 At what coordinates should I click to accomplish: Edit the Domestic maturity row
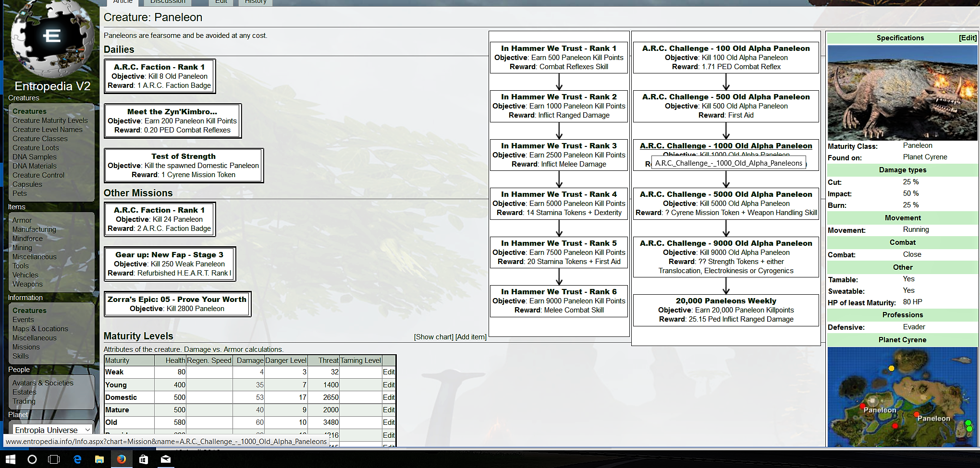389,397
